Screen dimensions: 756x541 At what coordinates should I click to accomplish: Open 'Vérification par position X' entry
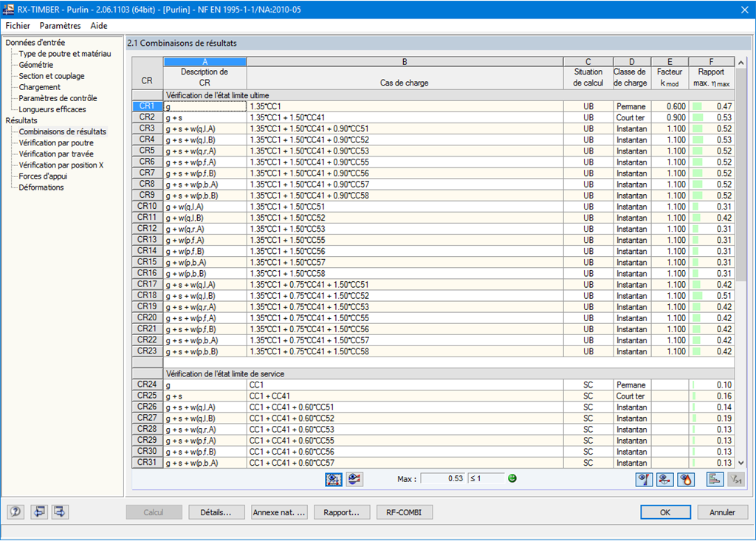point(61,165)
